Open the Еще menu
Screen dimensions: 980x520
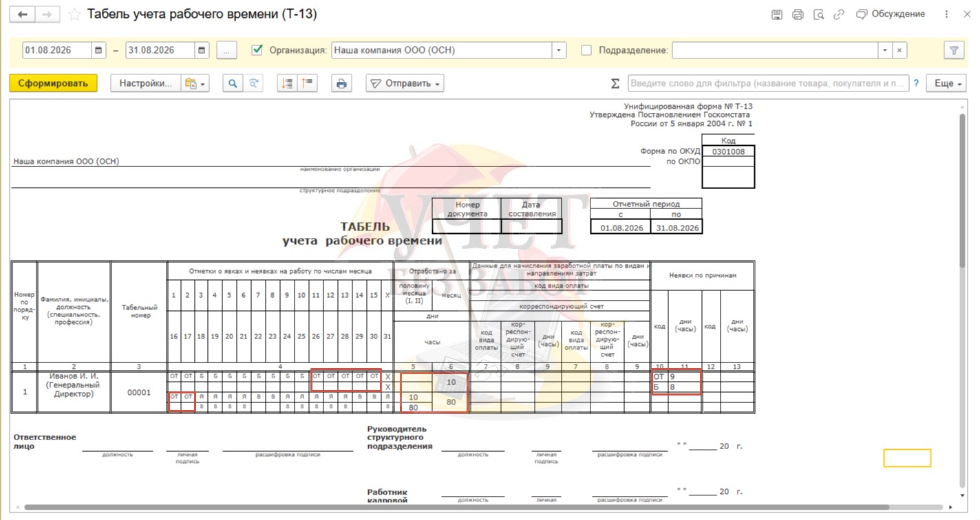click(945, 83)
